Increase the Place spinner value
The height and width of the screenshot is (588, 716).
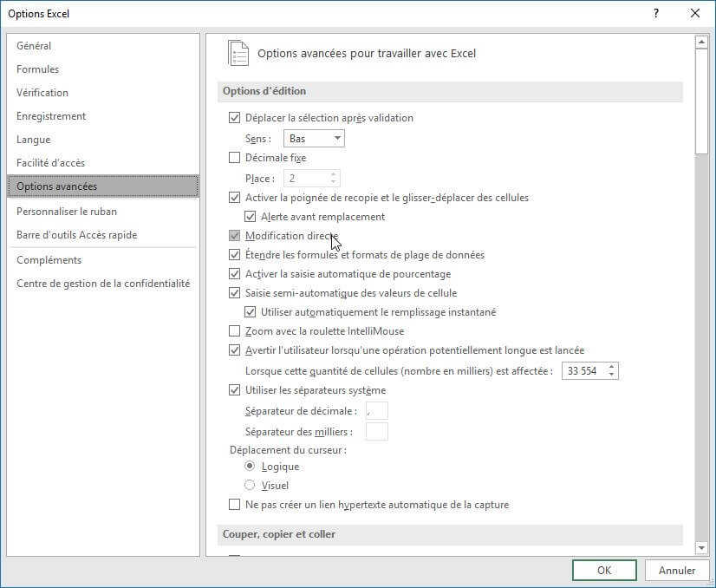(334, 174)
